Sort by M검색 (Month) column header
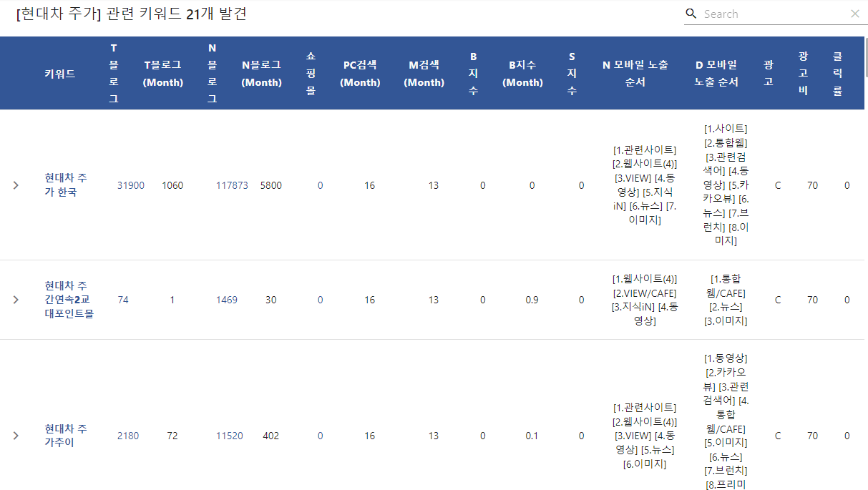 [424, 74]
